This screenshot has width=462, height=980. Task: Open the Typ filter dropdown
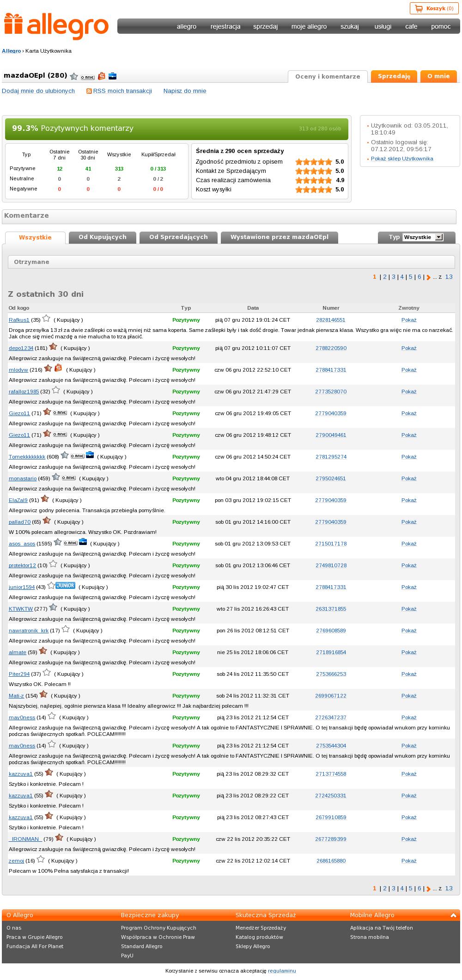point(423,237)
